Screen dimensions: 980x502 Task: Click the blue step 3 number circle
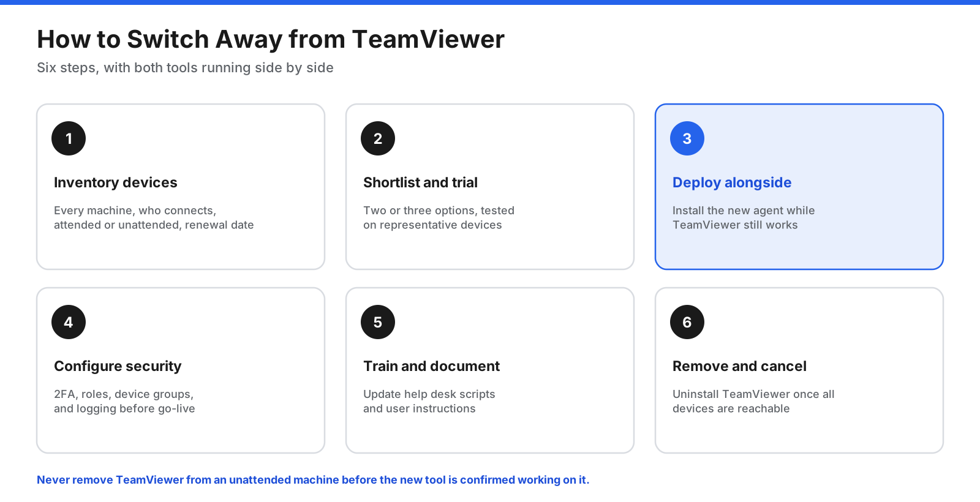[687, 138]
